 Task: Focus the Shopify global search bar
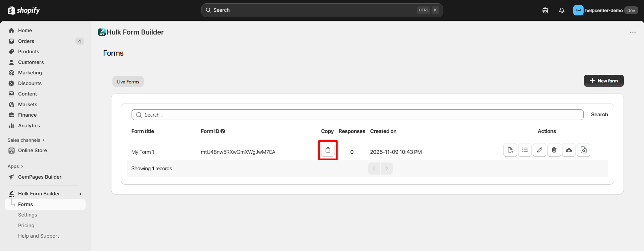tap(322, 10)
